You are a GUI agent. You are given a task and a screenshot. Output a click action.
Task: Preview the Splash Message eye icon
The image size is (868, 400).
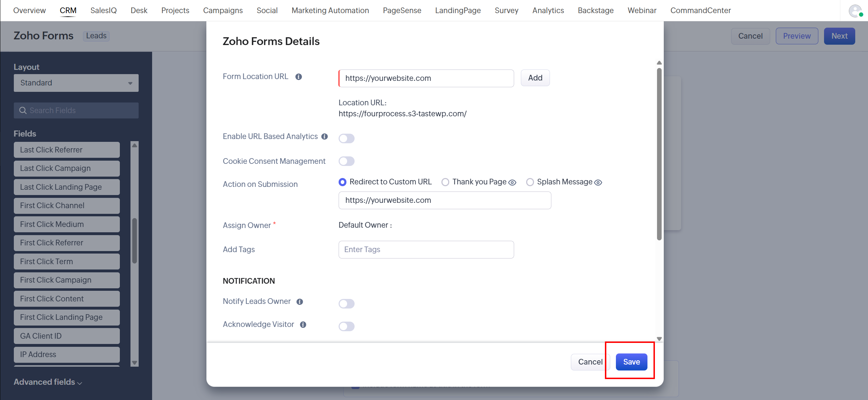coord(598,182)
